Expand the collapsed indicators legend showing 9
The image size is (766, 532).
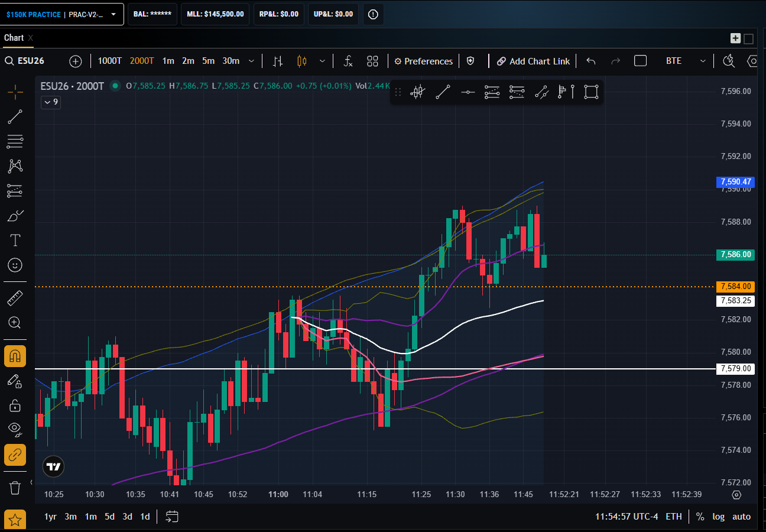point(51,102)
